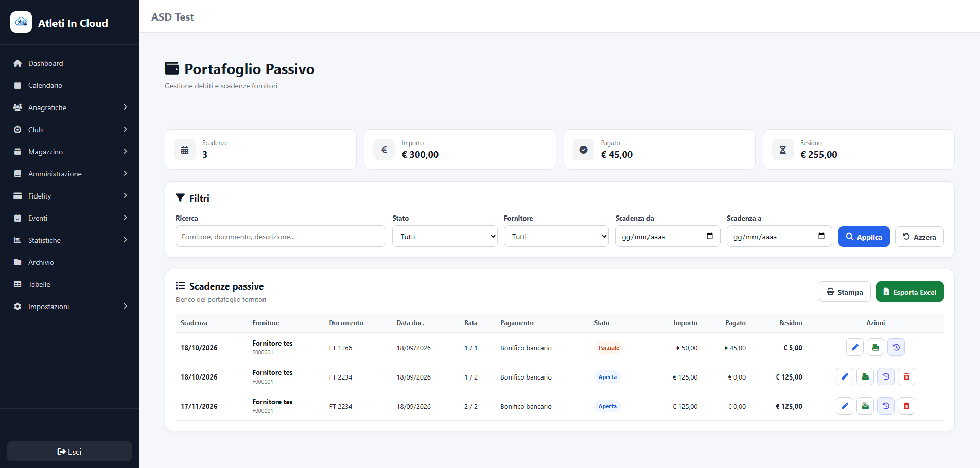Edit the FT 1266 row with pencil icon
The width and height of the screenshot is (980, 468).
pyautogui.click(x=855, y=347)
